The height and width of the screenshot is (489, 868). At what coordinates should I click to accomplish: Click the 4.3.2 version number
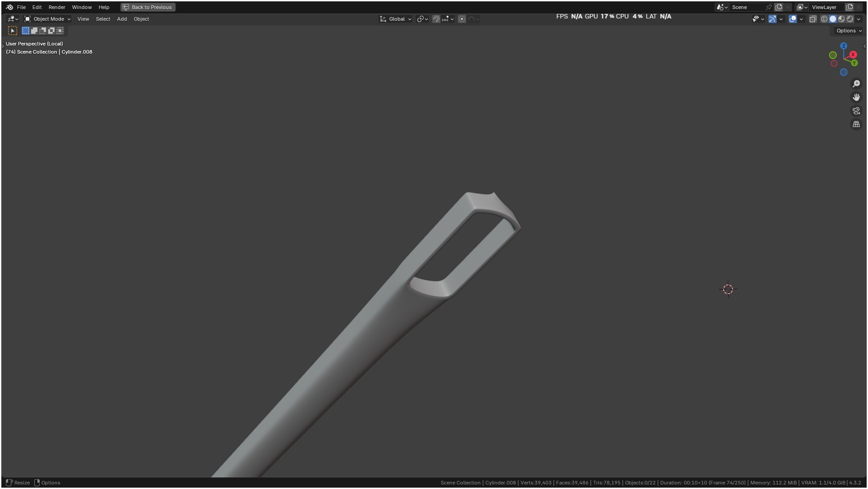click(855, 483)
